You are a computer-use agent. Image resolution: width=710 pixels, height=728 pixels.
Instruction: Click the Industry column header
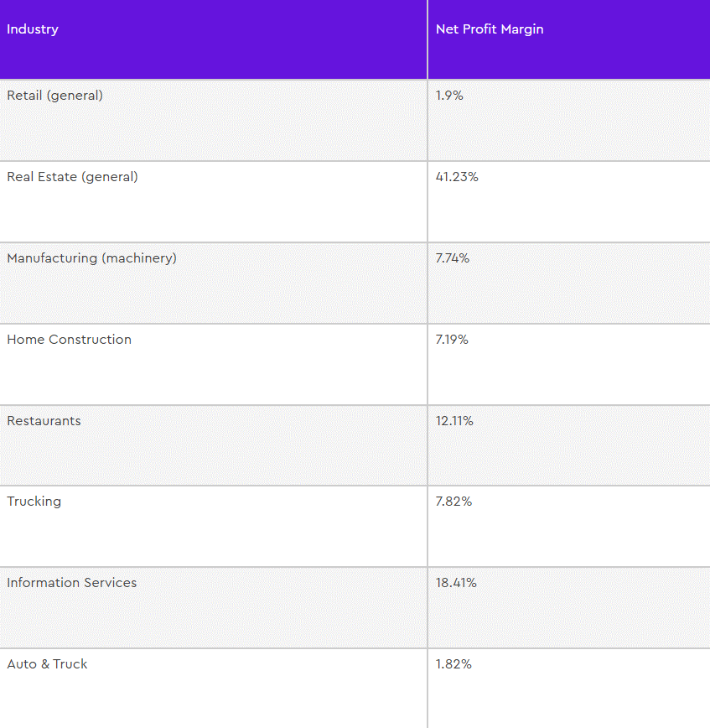(x=33, y=29)
